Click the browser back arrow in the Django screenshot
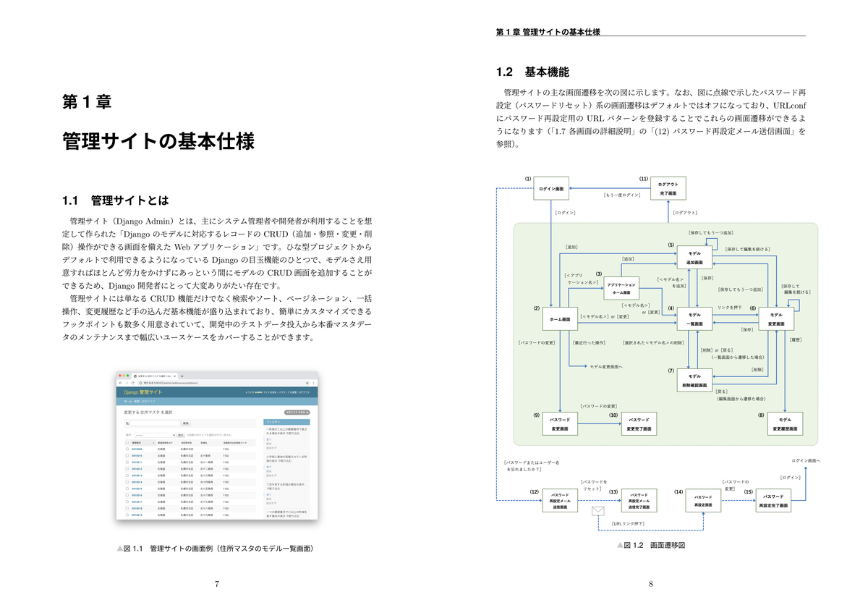868x613 pixels. [121, 382]
